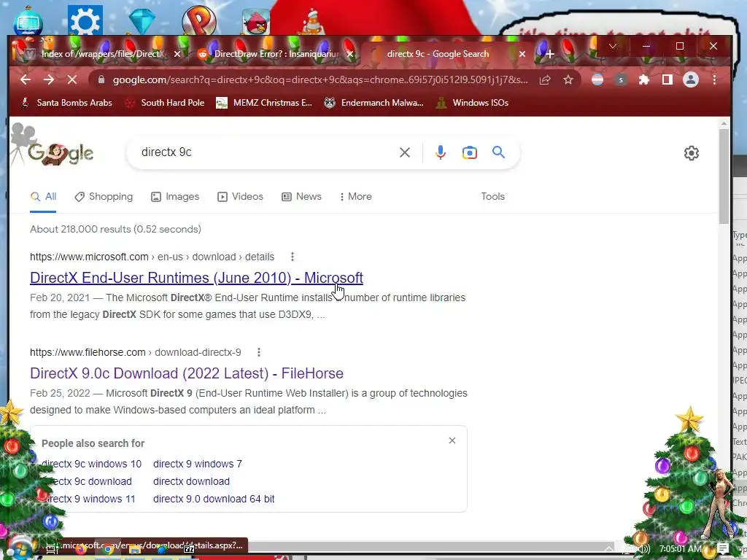The width and height of the screenshot is (747, 560).
Task: Open the Extensions puzzle piece menu
Action: pyautogui.click(x=643, y=79)
